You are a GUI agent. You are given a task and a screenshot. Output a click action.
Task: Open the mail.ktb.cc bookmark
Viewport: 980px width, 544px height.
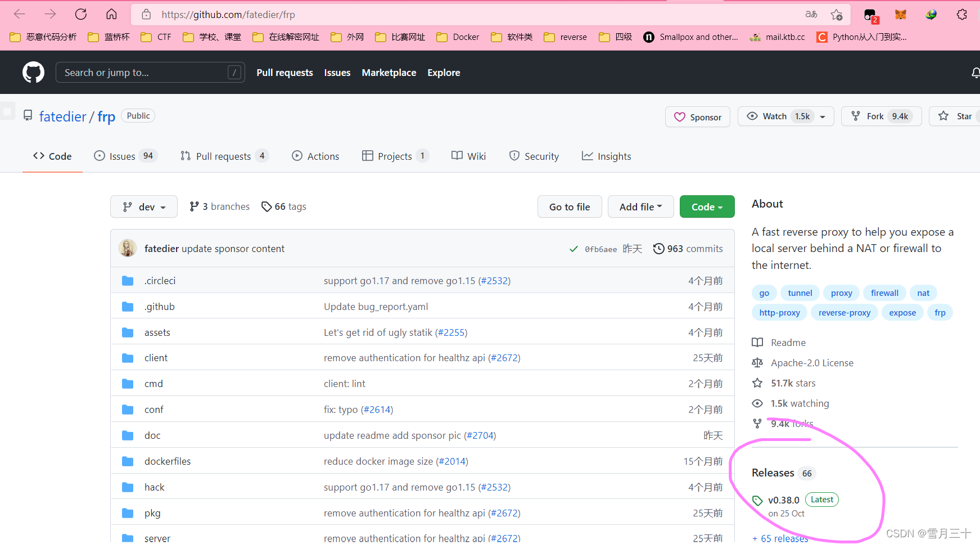(777, 37)
